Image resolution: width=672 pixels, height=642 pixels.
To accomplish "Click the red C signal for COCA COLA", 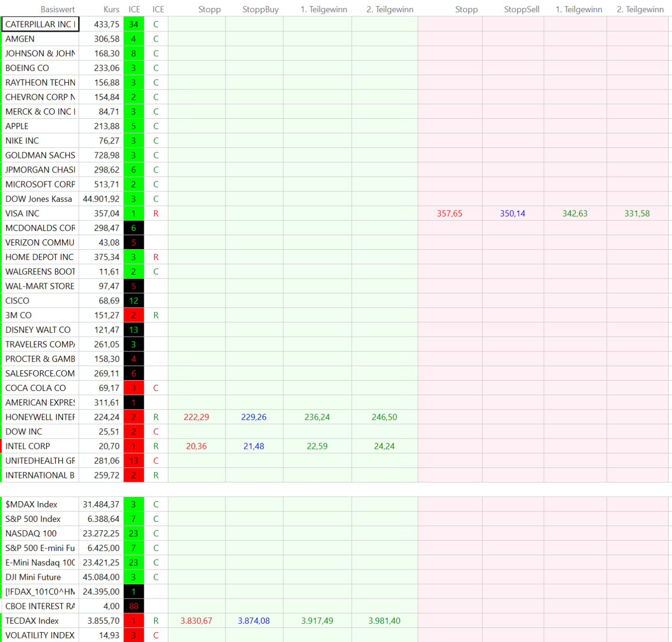I will click(156, 388).
